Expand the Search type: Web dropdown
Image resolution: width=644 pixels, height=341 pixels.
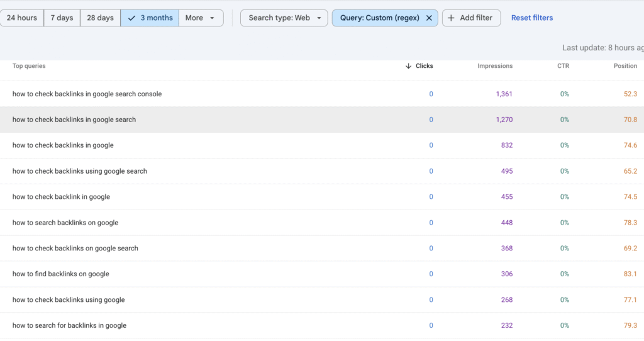(x=284, y=18)
